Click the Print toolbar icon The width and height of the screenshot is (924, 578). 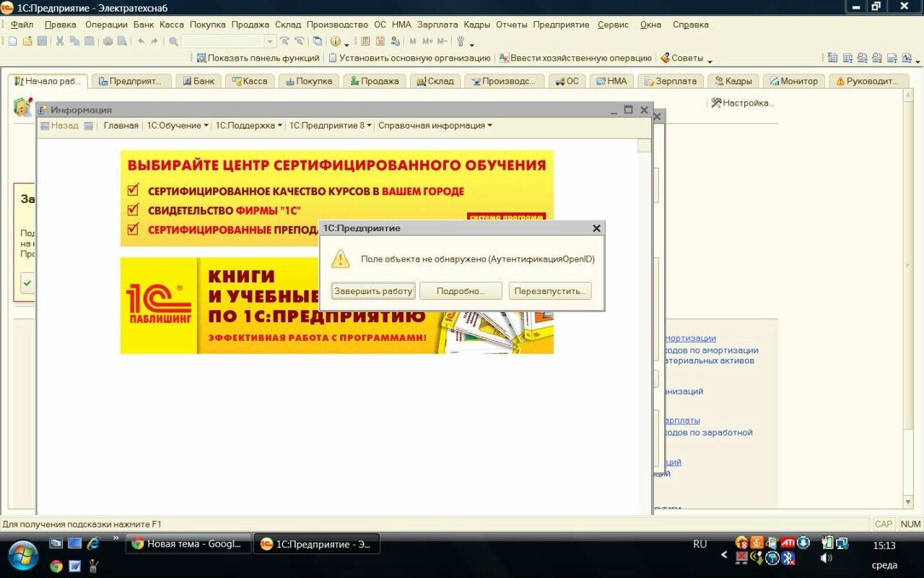(108, 41)
